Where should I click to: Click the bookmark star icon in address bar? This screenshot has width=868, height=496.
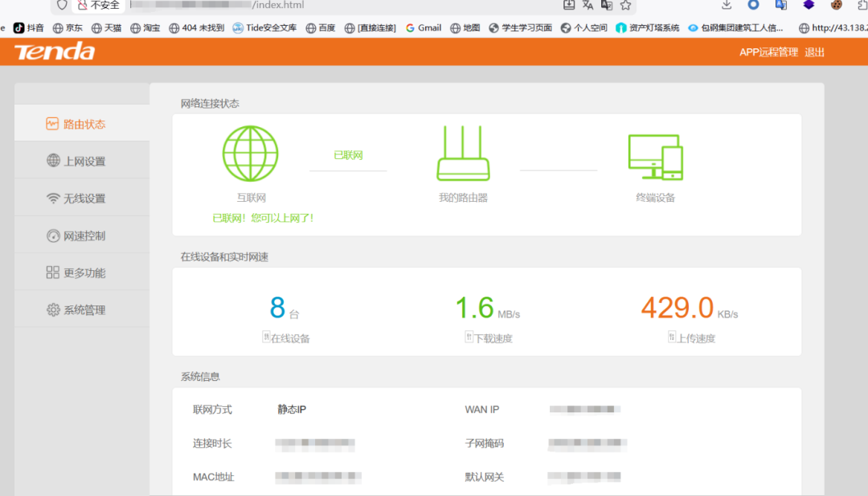click(x=625, y=5)
